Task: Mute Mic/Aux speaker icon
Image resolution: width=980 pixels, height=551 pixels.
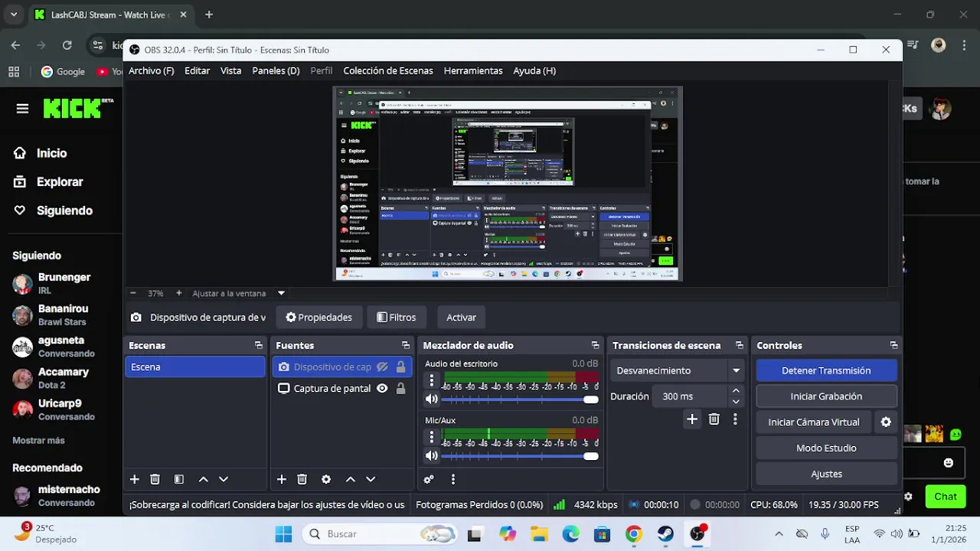Action: pos(432,456)
